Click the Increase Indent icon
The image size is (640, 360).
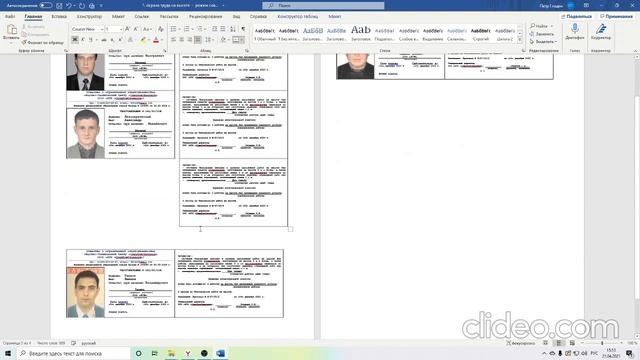pos(223,29)
